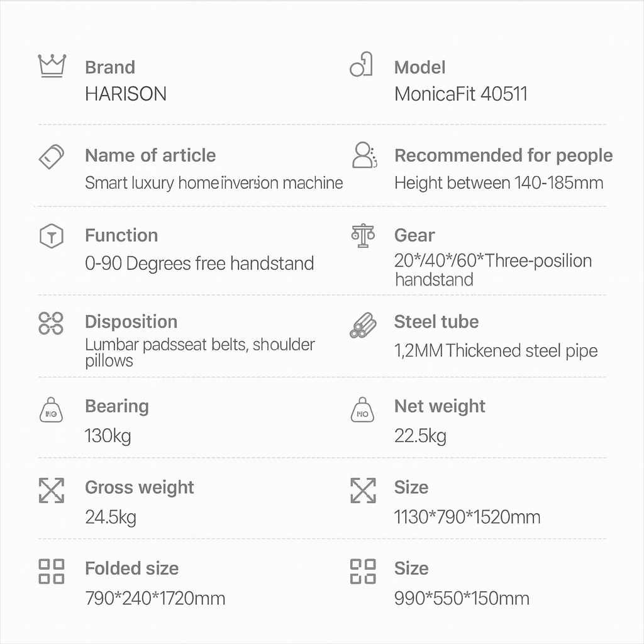Click the balance scale Gear icon
Screen dimensions: 644x644
pyautogui.click(x=363, y=236)
